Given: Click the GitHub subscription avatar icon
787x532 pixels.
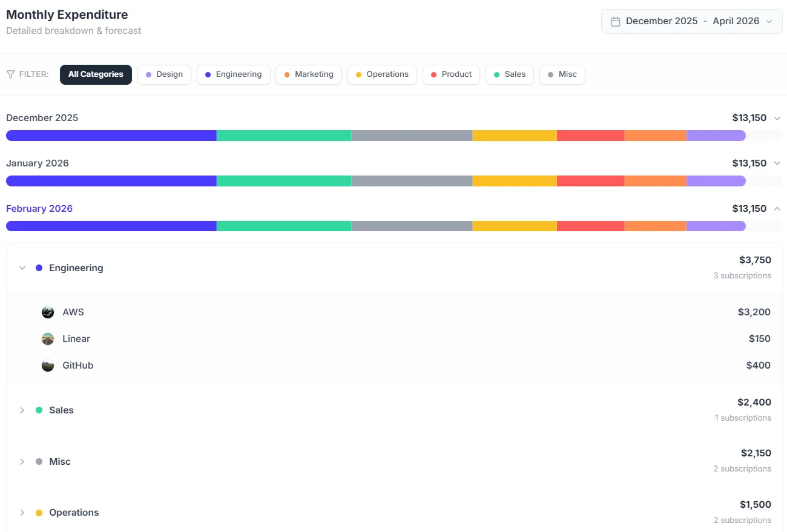Looking at the screenshot, I should 48,366.
